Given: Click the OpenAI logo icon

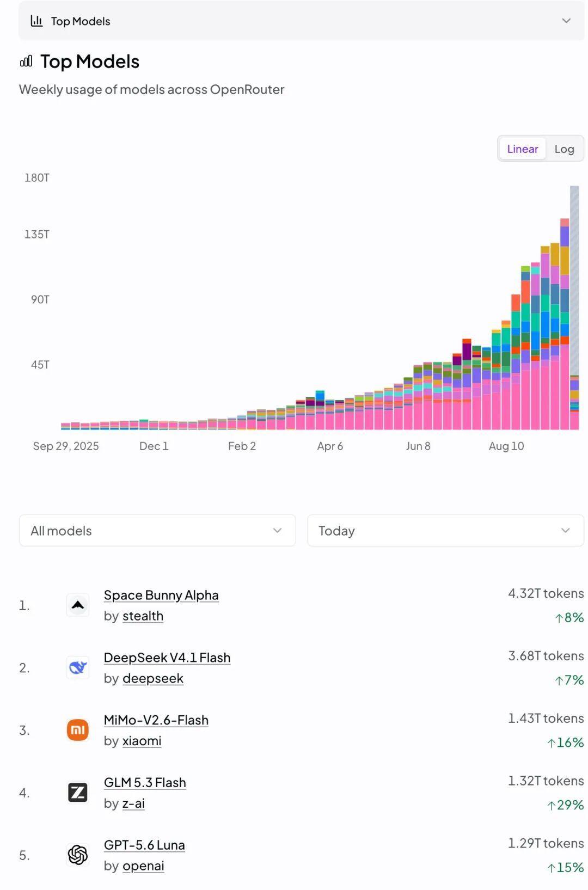Looking at the screenshot, I should click(x=78, y=855).
